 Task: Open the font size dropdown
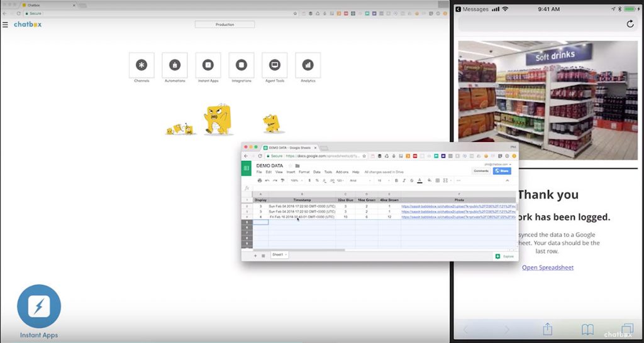(383, 180)
